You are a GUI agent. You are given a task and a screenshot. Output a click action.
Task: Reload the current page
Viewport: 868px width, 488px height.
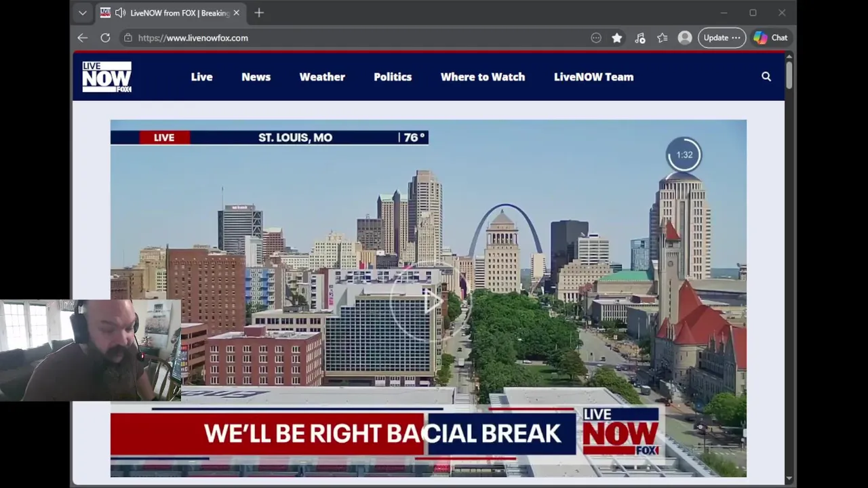(x=105, y=38)
